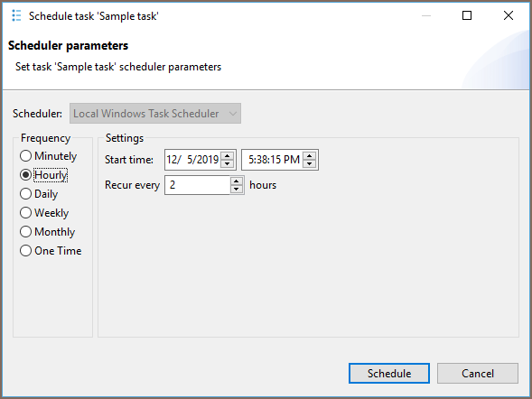
Task: Increase start time with up arrow
Action: pyautogui.click(x=309, y=155)
